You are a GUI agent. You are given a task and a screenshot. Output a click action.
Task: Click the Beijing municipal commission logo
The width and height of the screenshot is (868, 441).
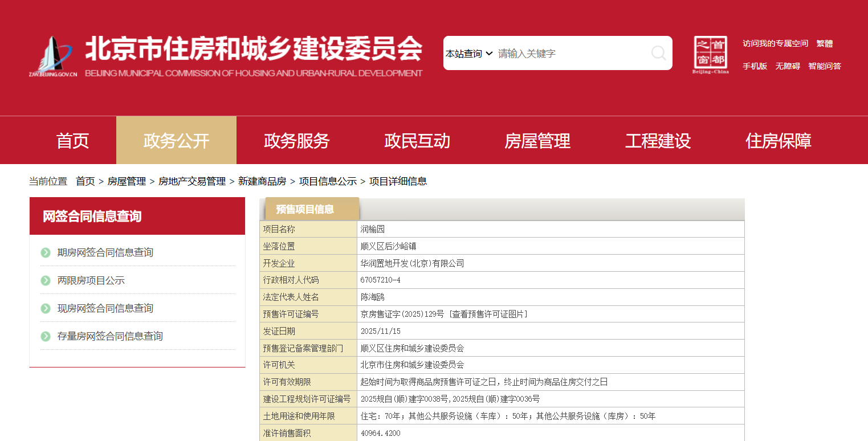point(53,56)
